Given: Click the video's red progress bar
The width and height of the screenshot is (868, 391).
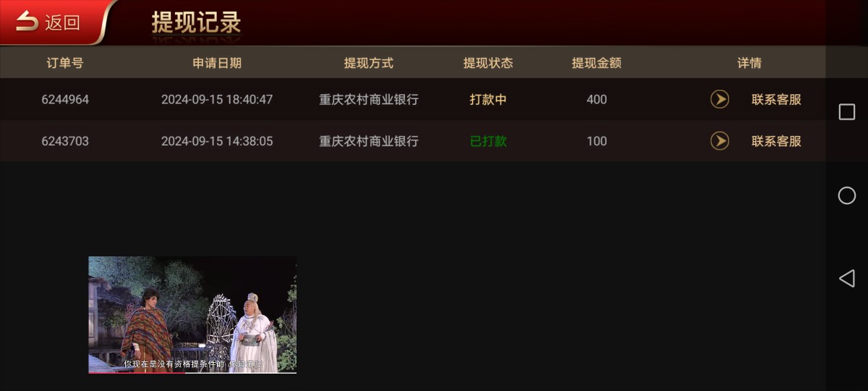Looking at the screenshot, I should (x=137, y=373).
